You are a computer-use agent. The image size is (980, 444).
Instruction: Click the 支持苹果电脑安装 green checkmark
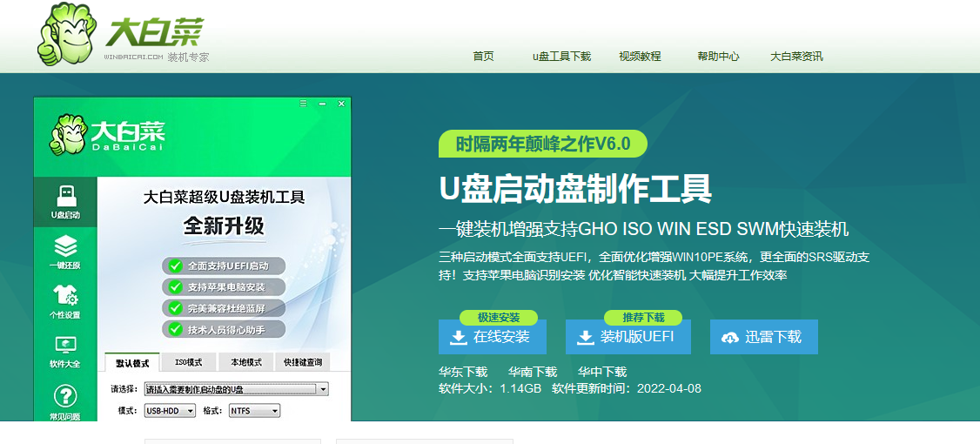tap(176, 287)
